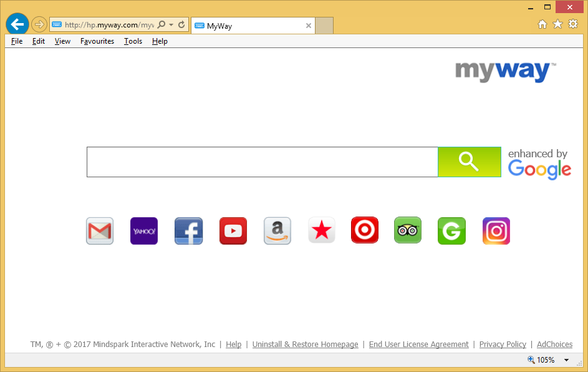This screenshot has width=588, height=372.
Task: Go back with the browser back arrow
Action: click(x=17, y=24)
